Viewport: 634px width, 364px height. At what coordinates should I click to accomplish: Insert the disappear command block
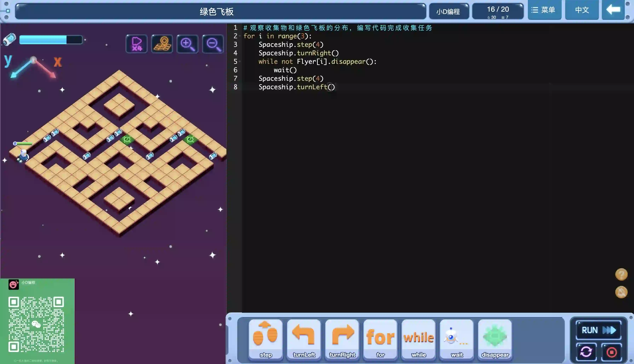(x=495, y=339)
